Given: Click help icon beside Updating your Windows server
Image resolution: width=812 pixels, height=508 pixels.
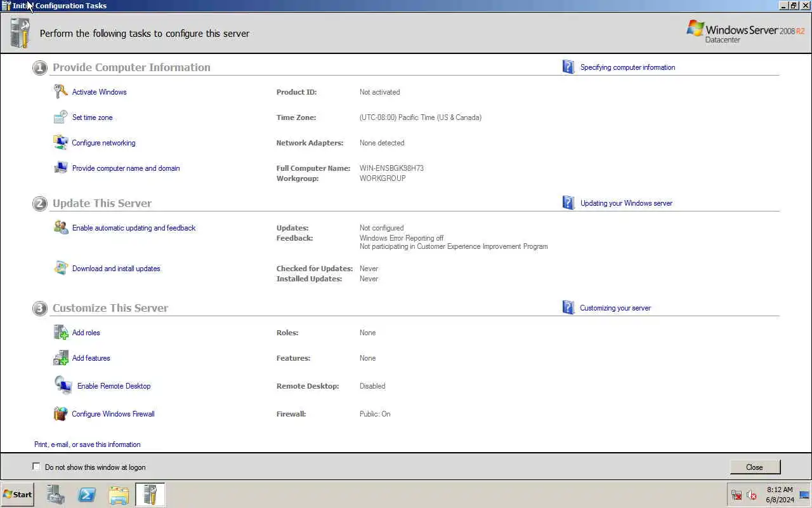Looking at the screenshot, I should 568,203.
